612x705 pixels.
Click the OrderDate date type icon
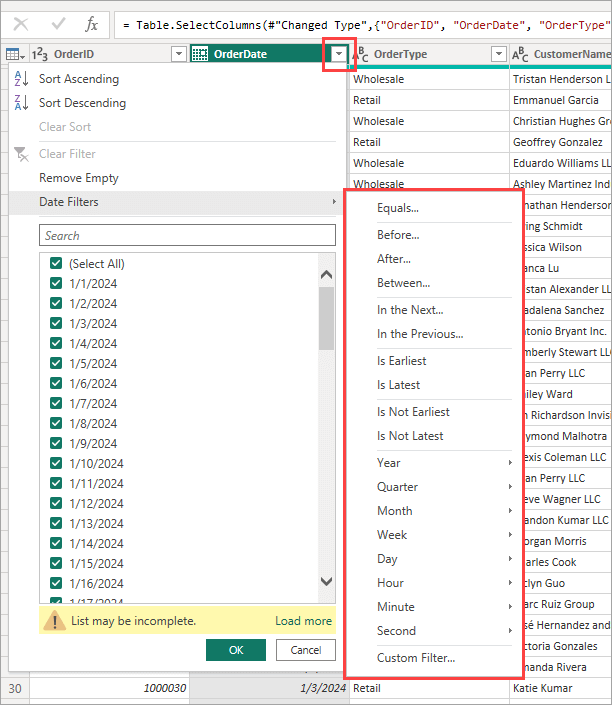pos(200,54)
